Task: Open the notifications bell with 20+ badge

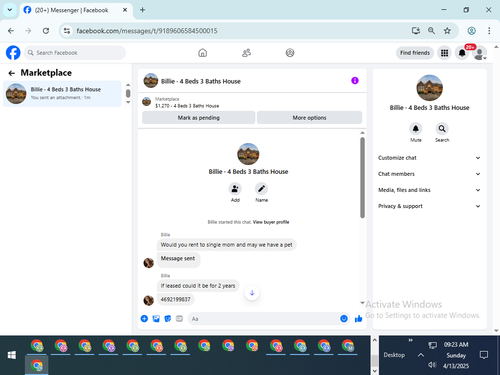Action: pyautogui.click(x=462, y=53)
